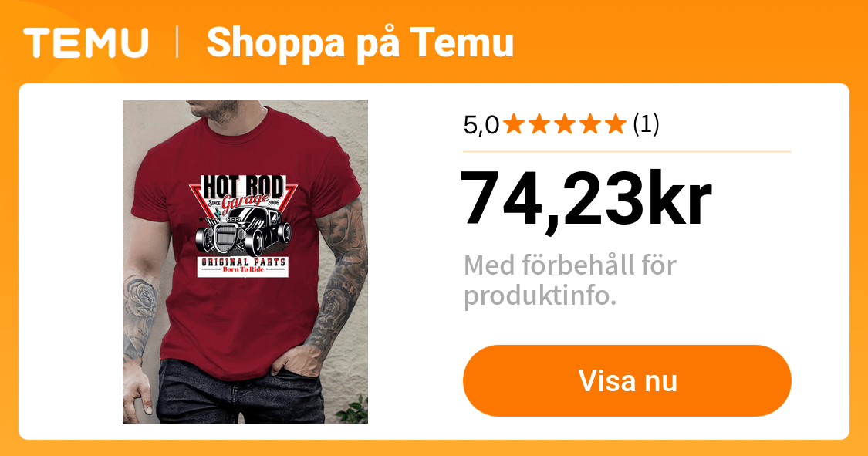Click the Visa nu button
Viewport: 868px width, 456px height.
627,380
